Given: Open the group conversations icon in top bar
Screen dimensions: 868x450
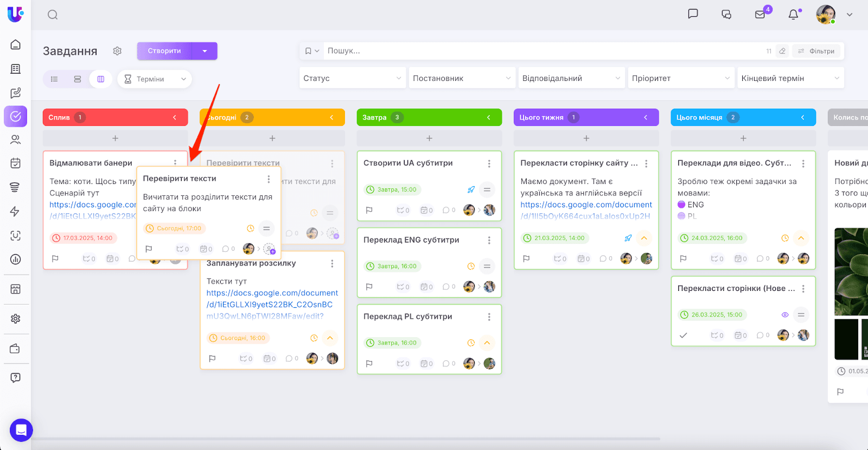Looking at the screenshot, I should tap(726, 15).
